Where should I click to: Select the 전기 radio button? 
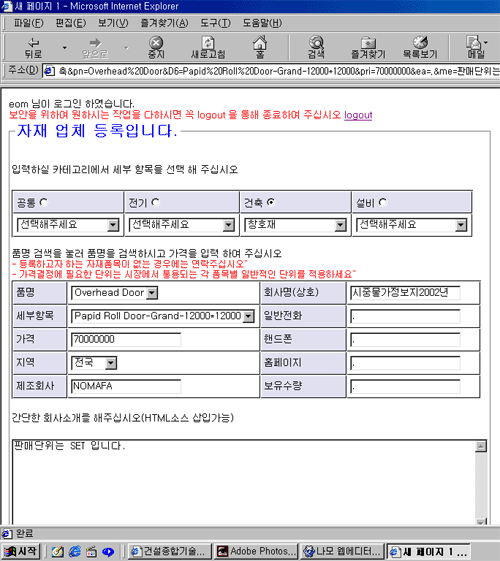click(155, 202)
